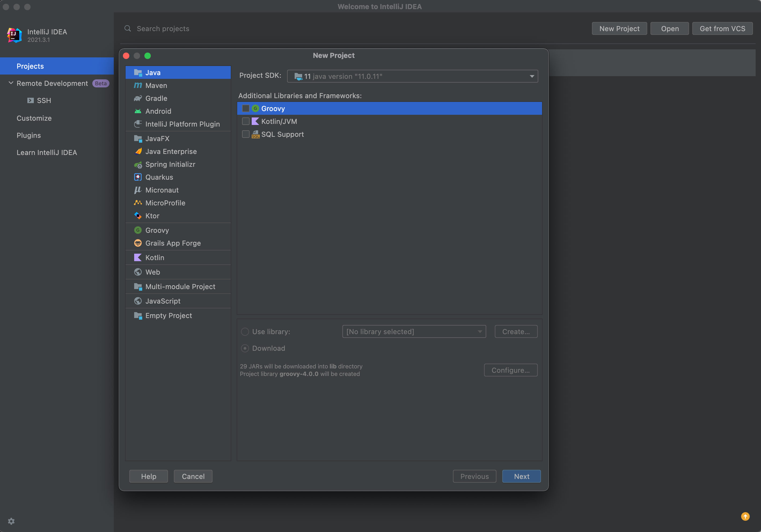Collapse the Remote Development section
This screenshot has height=532, width=761.
(11, 83)
